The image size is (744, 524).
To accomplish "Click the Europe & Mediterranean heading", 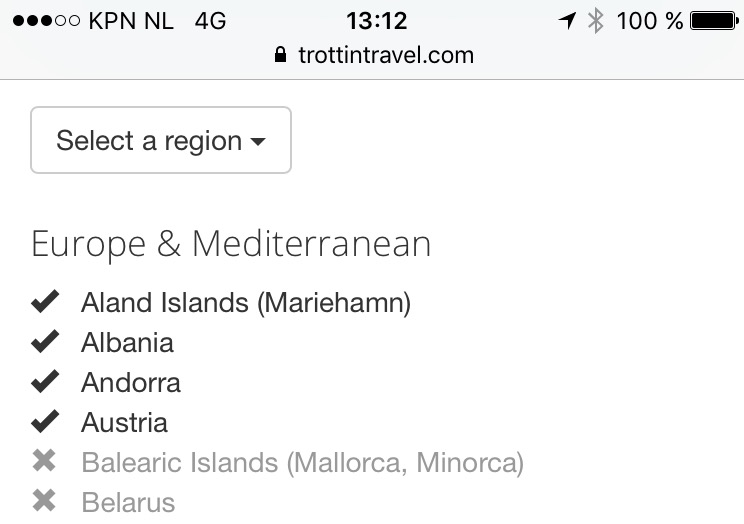I will (x=231, y=244).
